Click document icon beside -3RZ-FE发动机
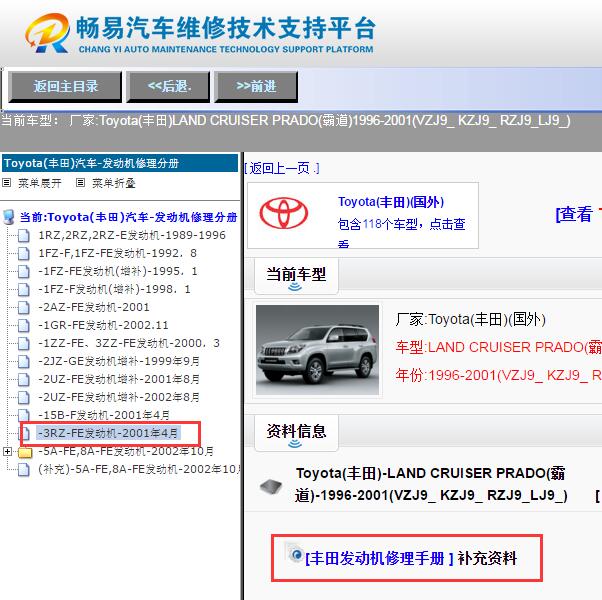This screenshot has width=602, height=600. pos(25,433)
